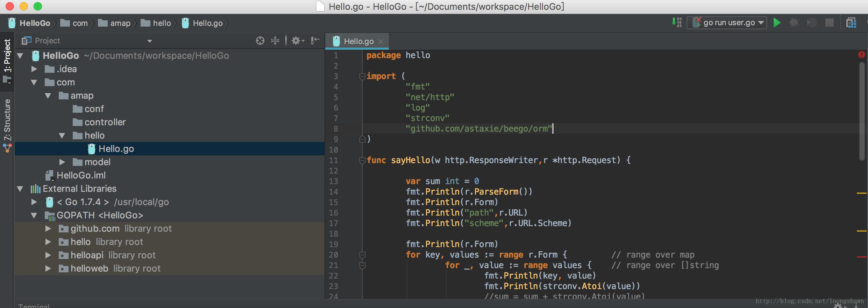Click the red error indicator in editor
The height and width of the screenshot is (308, 868).
[x=861, y=55]
